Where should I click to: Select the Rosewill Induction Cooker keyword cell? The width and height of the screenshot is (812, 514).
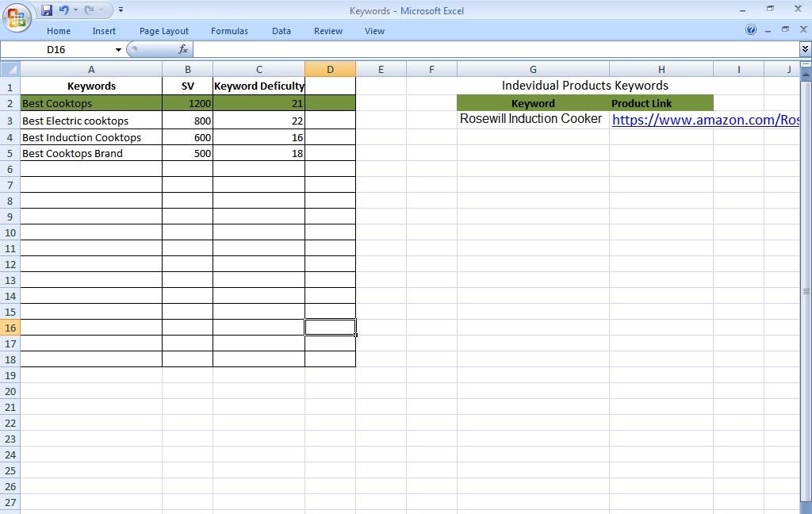(x=532, y=119)
